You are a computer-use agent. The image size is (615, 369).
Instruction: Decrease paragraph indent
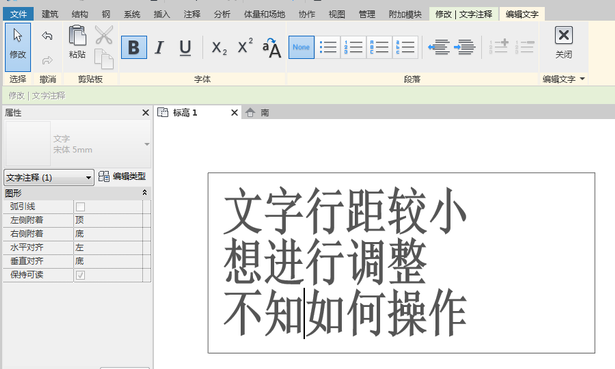(x=439, y=47)
